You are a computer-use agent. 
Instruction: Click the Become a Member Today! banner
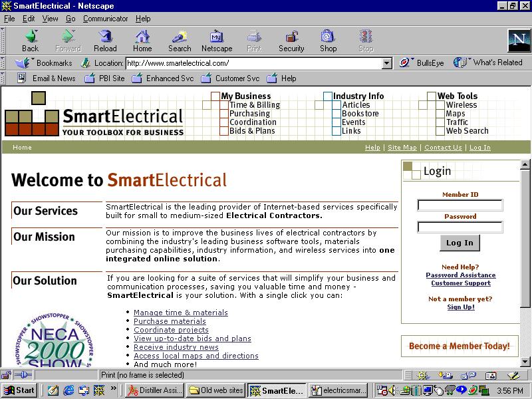point(460,346)
